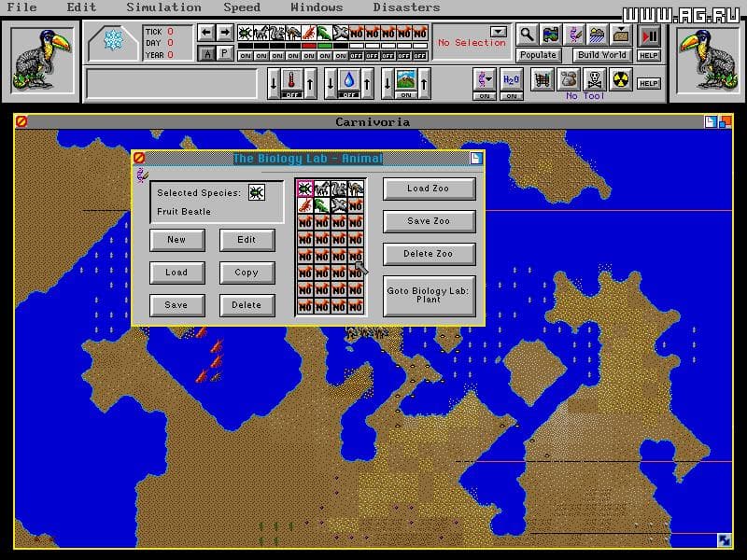Click the H2O water display icon
This screenshot has width=747, height=560.
[511, 78]
